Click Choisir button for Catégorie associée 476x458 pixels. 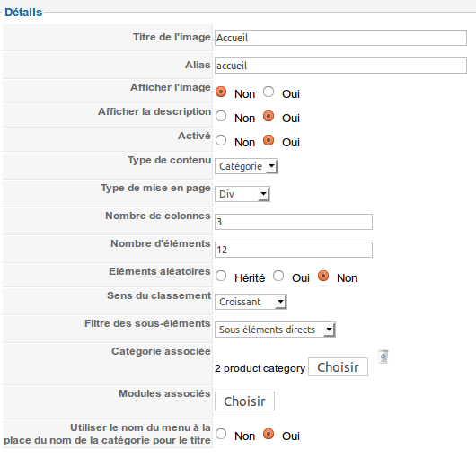[338, 367]
